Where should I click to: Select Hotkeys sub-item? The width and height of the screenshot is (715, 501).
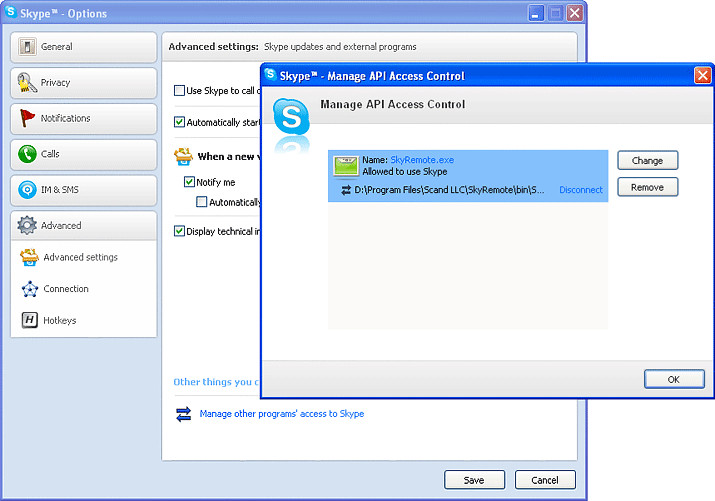pos(59,320)
